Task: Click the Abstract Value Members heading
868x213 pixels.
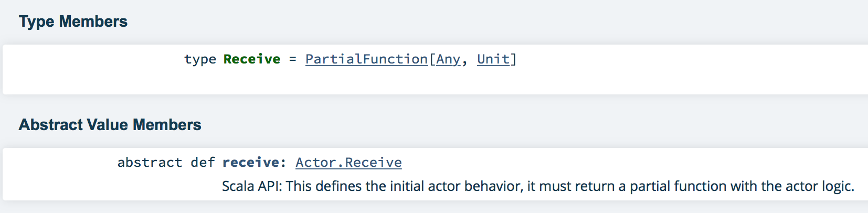Action: click(x=110, y=125)
